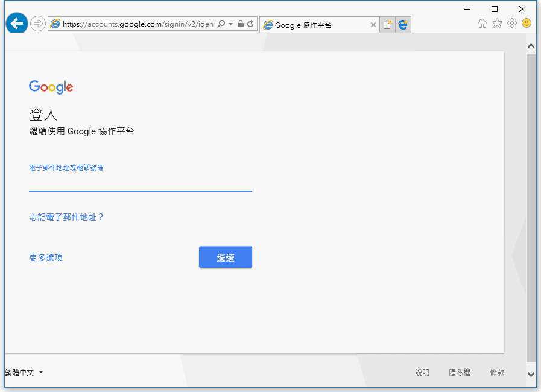The image size is (541, 392).
Task: Open the 條款 footer link
Action: tap(497, 372)
